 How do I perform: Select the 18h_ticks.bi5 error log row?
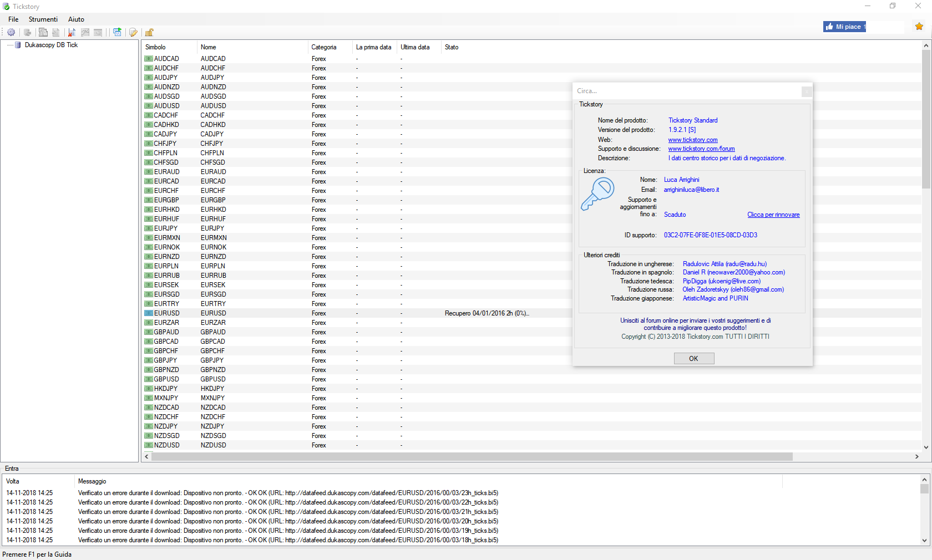[x=460, y=540]
